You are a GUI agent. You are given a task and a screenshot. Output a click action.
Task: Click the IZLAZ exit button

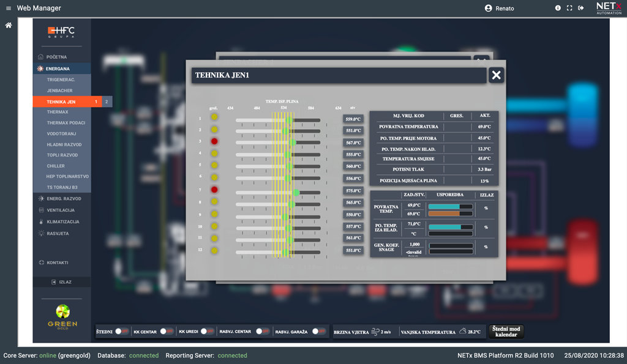click(62, 282)
